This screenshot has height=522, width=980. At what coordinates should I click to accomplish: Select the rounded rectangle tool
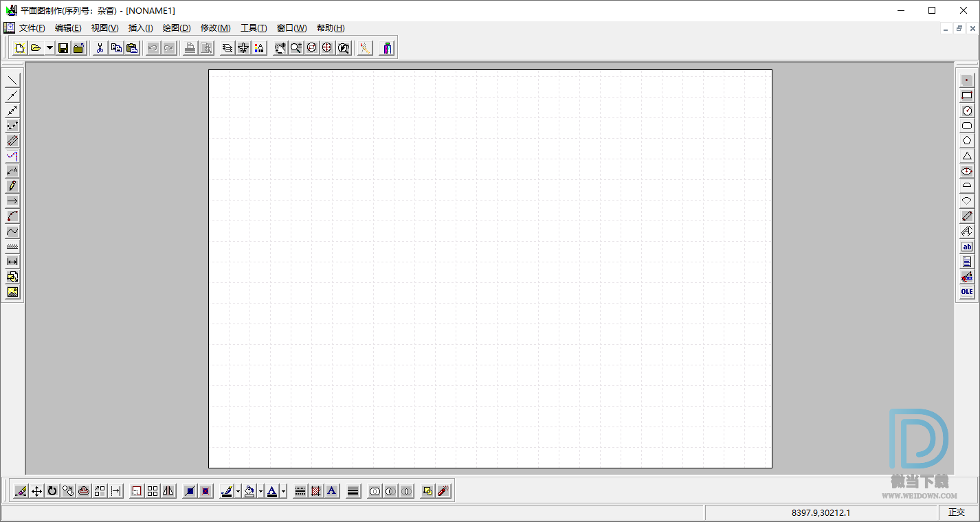click(x=967, y=126)
